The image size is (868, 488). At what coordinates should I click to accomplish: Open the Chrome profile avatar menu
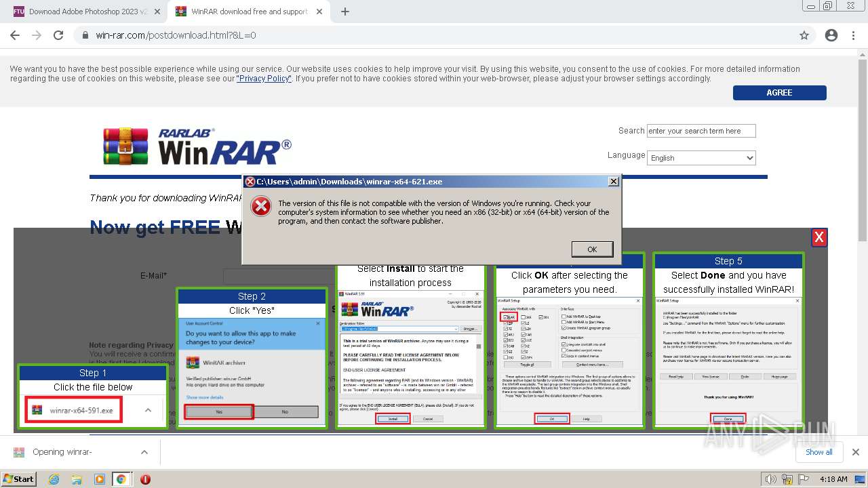pos(831,35)
